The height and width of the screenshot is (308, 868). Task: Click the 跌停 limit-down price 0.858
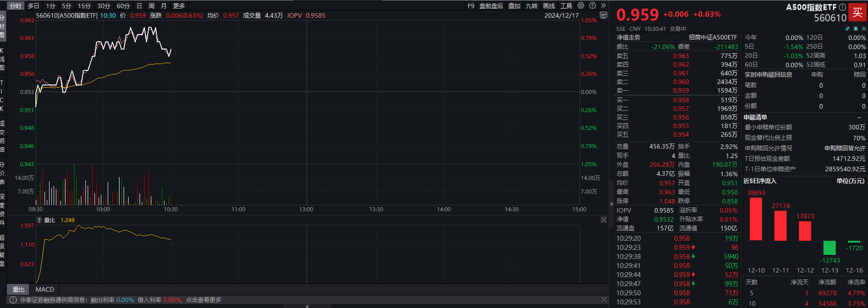click(730, 201)
